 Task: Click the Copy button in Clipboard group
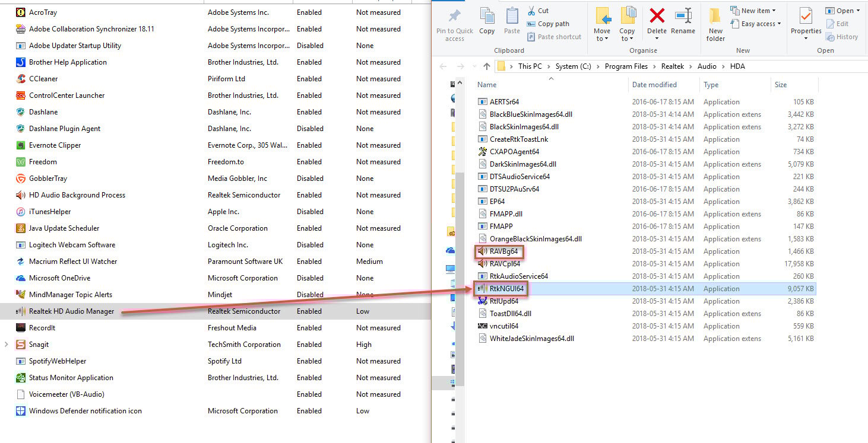[487, 21]
